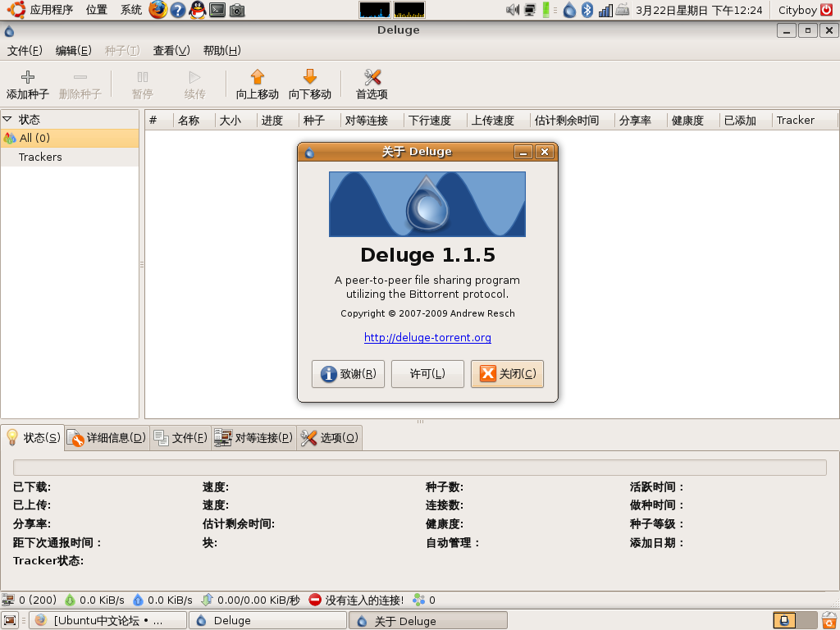The width and height of the screenshot is (840, 630).
Task: Open the 编辑(E) menu
Action: pyautogui.click(x=73, y=50)
